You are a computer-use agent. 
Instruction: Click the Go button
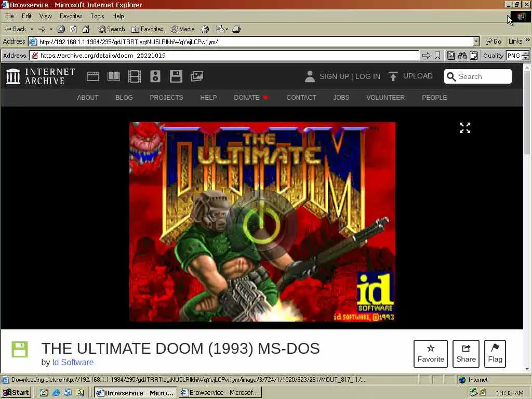pos(494,42)
